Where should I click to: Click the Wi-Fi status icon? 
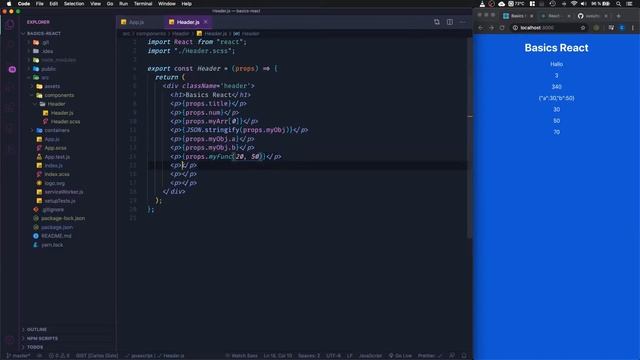point(574,4)
